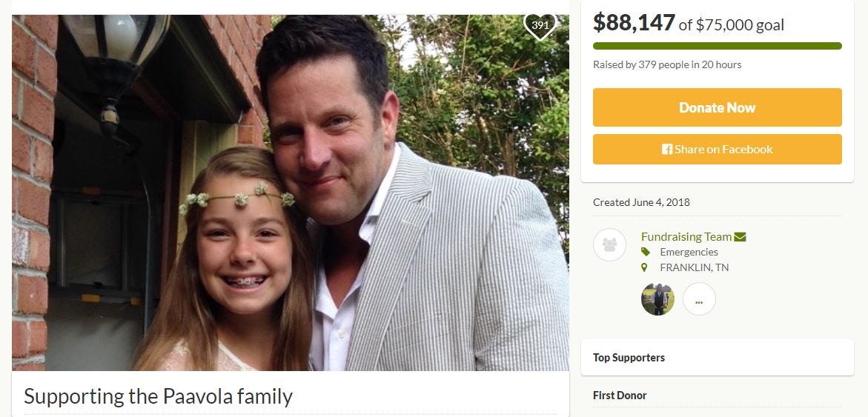Expand more team members with ellipsis button
The image size is (868, 417).
[x=699, y=299]
